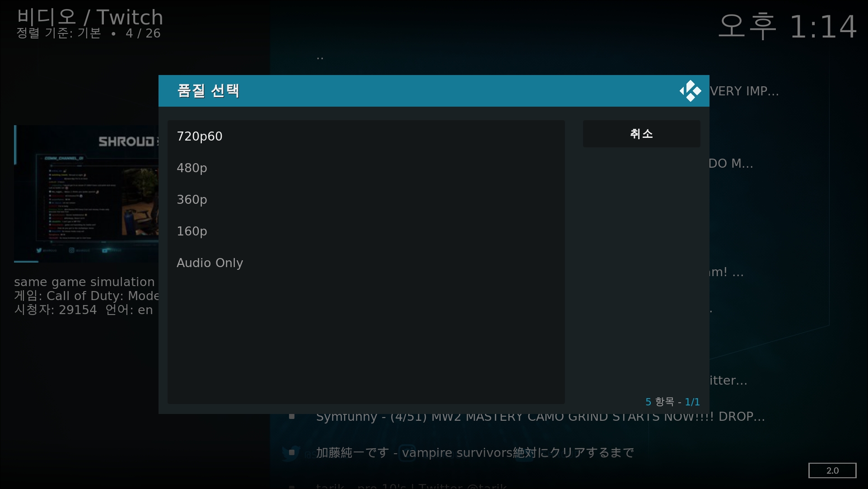Click the 5 항목 - 1/1 page indicator

672,402
